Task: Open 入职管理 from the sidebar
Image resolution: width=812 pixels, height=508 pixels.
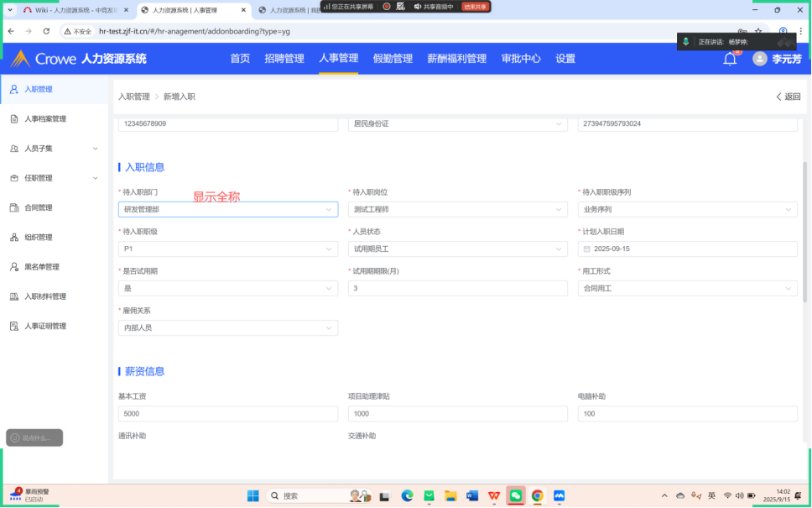Action: pyautogui.click(x=38, y=89)
